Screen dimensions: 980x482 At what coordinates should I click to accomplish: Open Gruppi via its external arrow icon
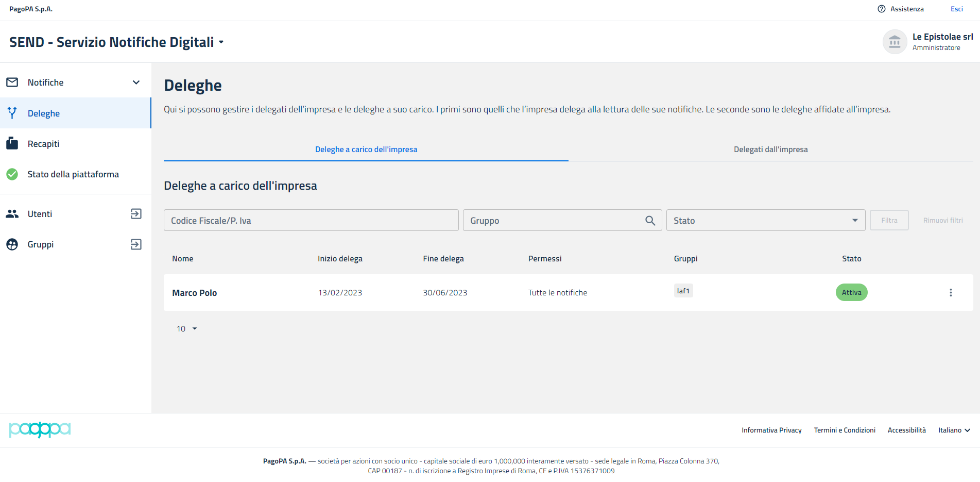136,244
